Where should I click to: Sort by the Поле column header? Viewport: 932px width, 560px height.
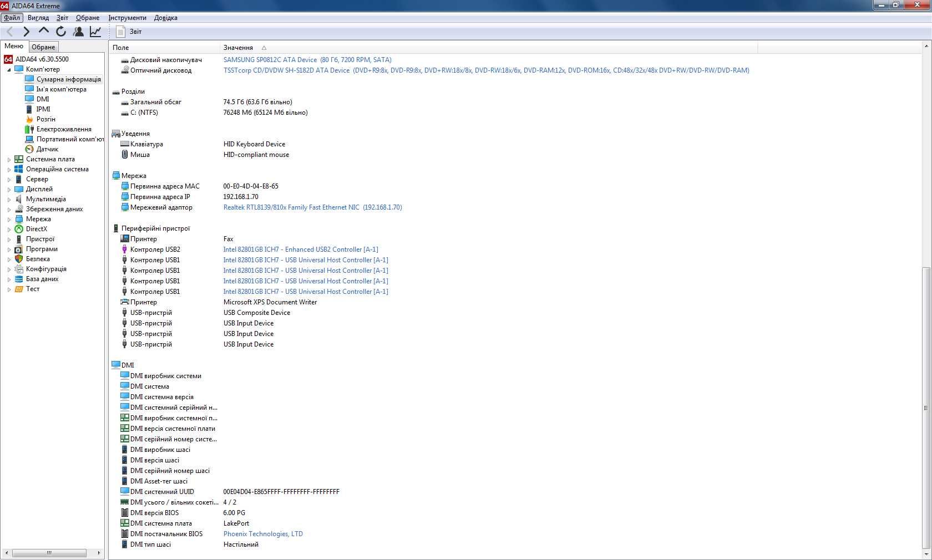(x=164, y=48)
